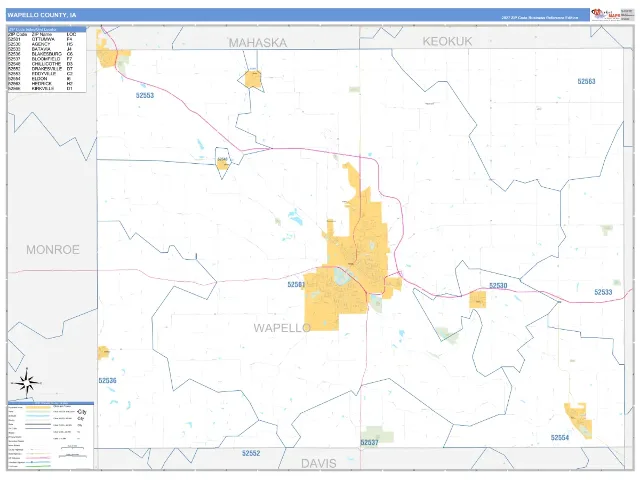Image resolution: width=640 pixels, height=480 pixels.
Task: Click the MONROE county label
Action: point(53,249)
